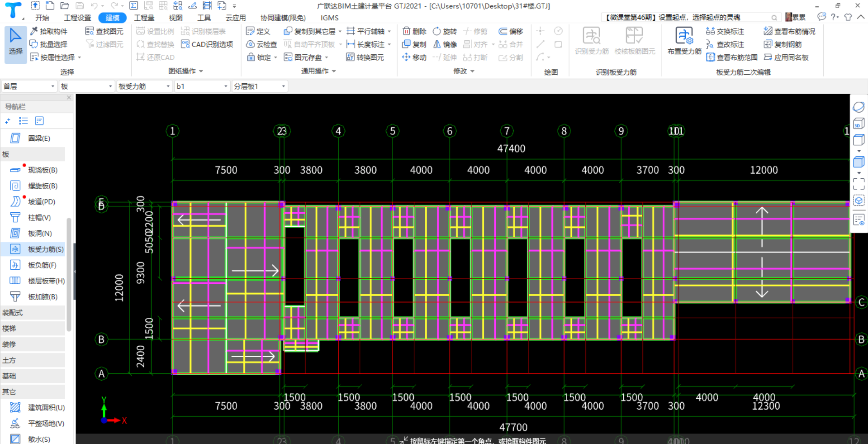The width and height of the screenshot is (868, 444).
Task: Click the 复制钢筋 tool
Action: click(x=783, y=44)
